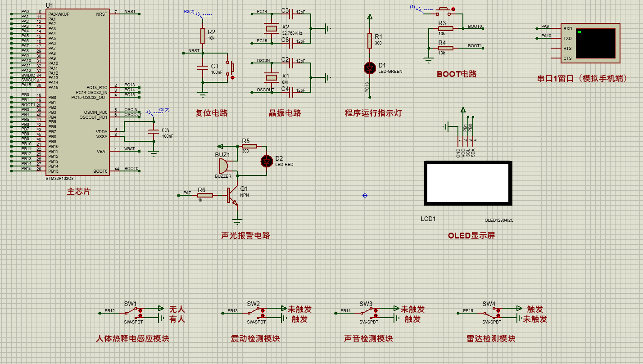The width and height of the screenshot is (643, 364).
Task: Click the 人体热释电感应模块 label
Action: pos(133,338)
